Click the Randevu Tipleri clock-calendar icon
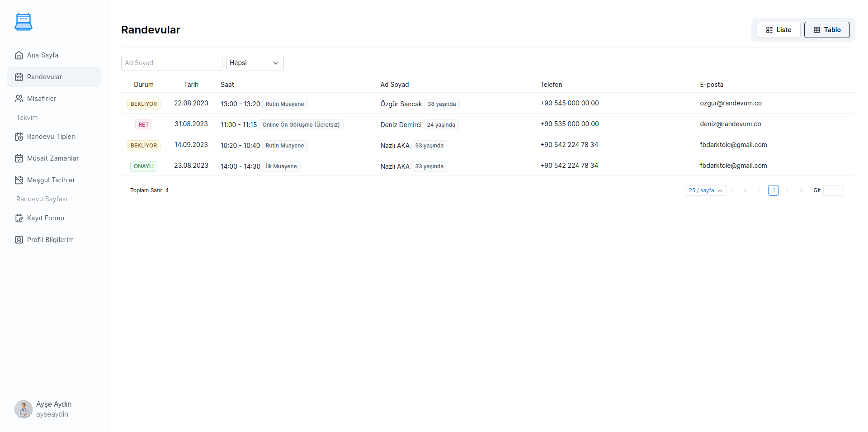The width and height of the screenshot is (868, 432). (19, 137)
